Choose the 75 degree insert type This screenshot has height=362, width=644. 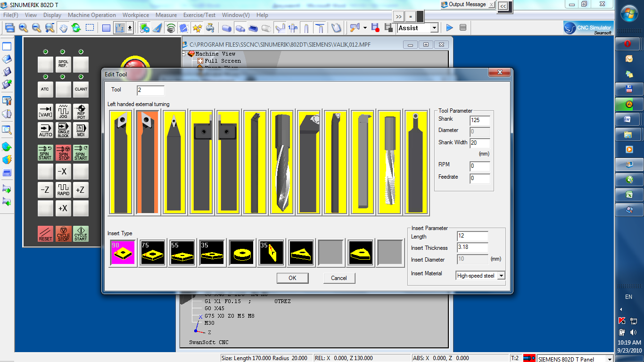153,253
